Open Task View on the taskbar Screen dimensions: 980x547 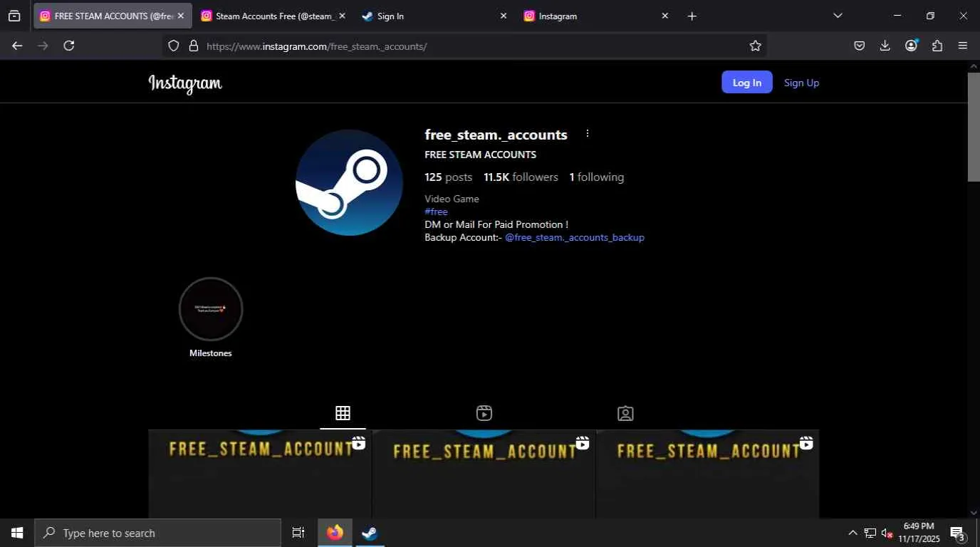click(x=298, y=533)
